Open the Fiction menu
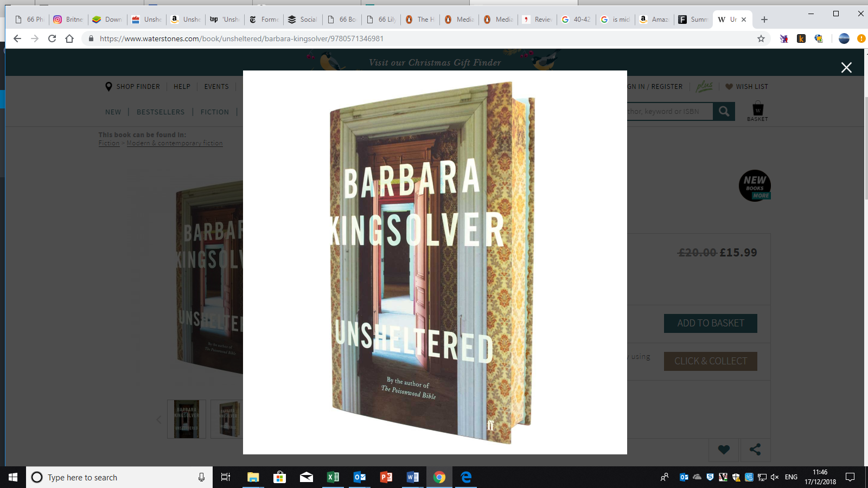 pyautogui.click(x=215, y=112)
